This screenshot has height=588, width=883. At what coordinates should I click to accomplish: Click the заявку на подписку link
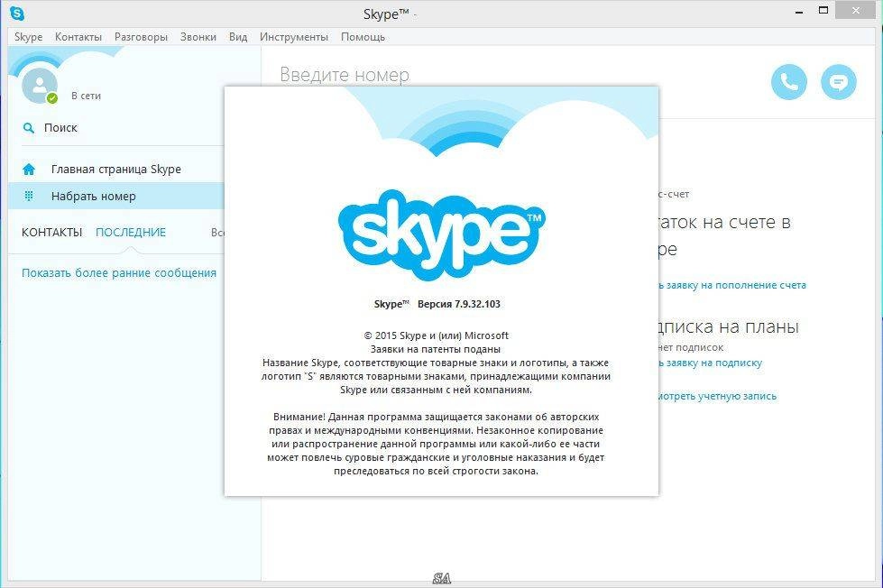[711, 363]
